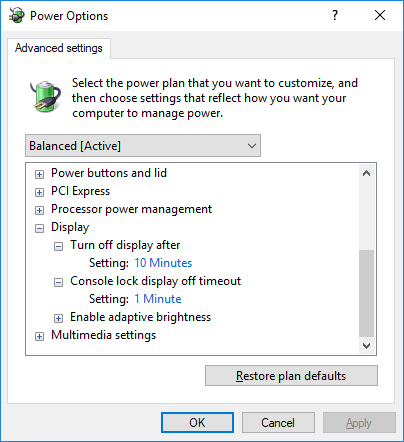This screenshot has height=442, width=404.
Task: Select the Advanced settings tab
Action: pyautogui.click(x=59, y=48)
